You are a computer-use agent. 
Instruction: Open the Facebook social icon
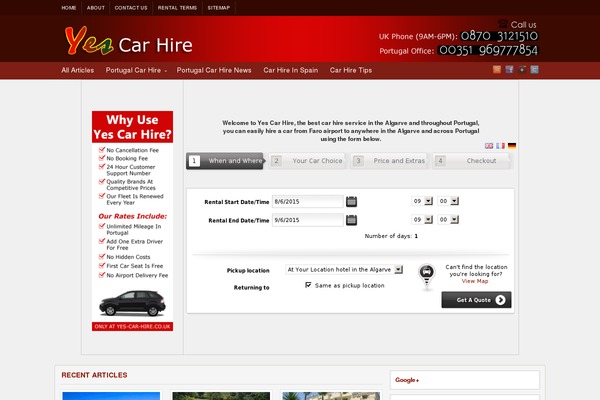(x=509, y=69)
